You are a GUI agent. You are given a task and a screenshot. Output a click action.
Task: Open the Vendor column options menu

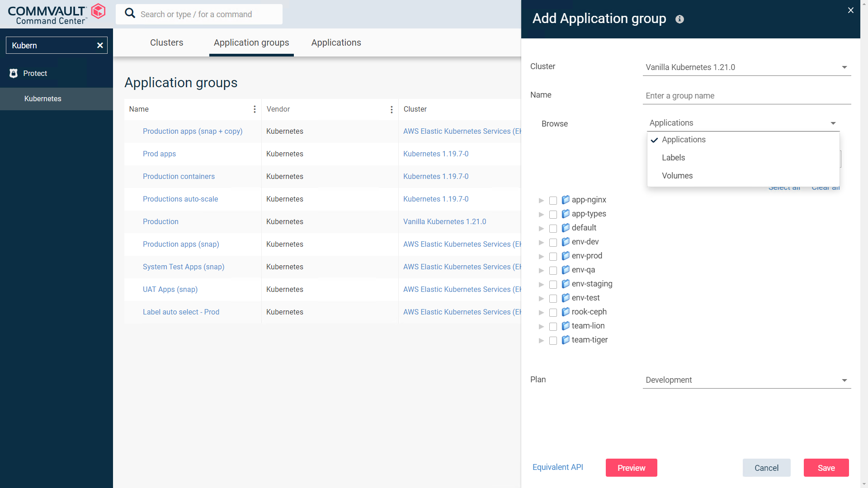click(x=392, y=109)
